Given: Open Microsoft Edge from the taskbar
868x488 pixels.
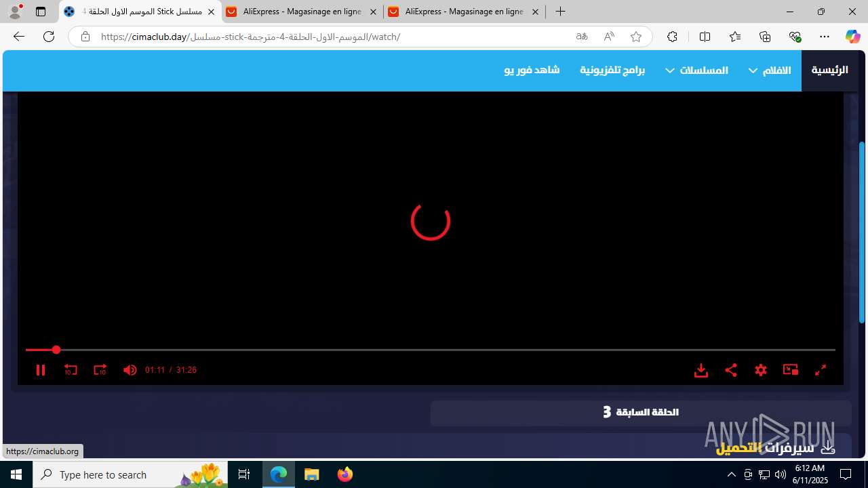Looking at the screenshot, I should tap(279, 474).
